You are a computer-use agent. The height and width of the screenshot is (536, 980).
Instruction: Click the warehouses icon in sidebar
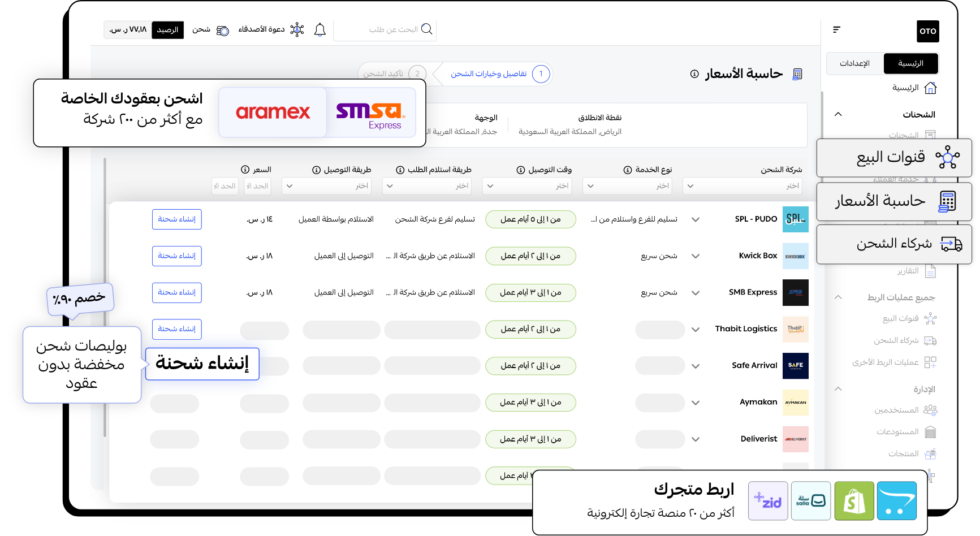click(x=930, y=432)
